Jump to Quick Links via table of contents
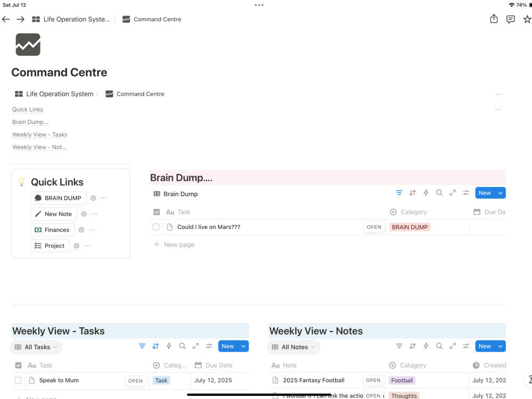The width and height of the screenshot is (532, 399). [x=28, y=109]
